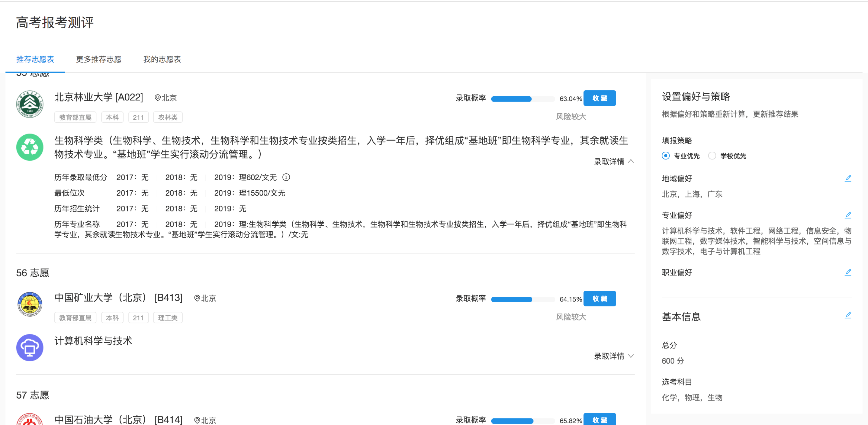Click the 600 分 total score value
Image resolution: width=868 pixels, height=425 pixels.
tap(673, 361)
